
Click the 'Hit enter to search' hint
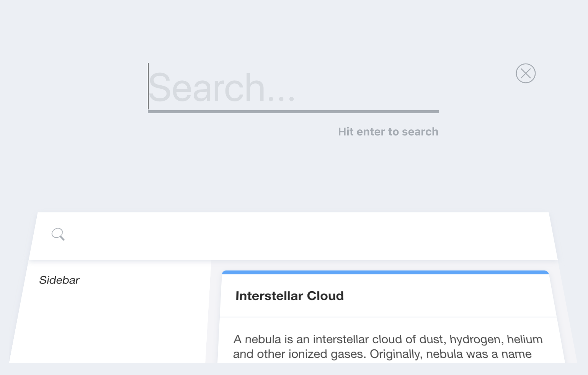[x=388, y=132]
